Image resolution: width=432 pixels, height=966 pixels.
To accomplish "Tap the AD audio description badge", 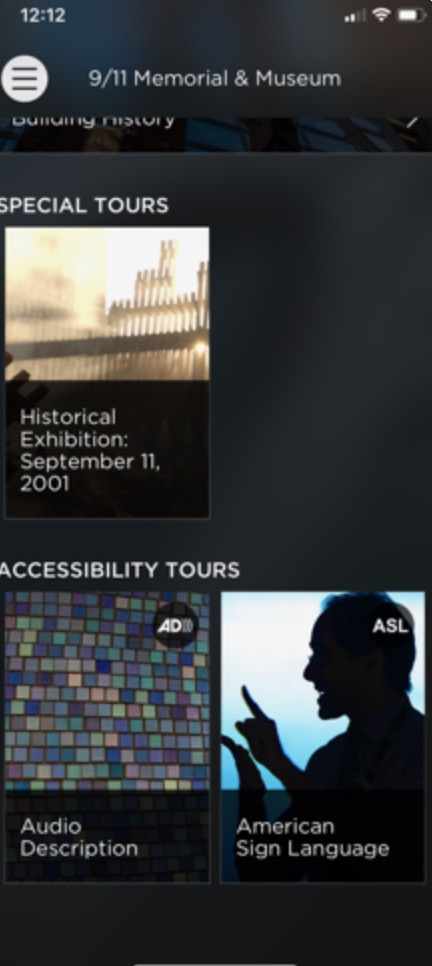I will [x=176, y=626].
